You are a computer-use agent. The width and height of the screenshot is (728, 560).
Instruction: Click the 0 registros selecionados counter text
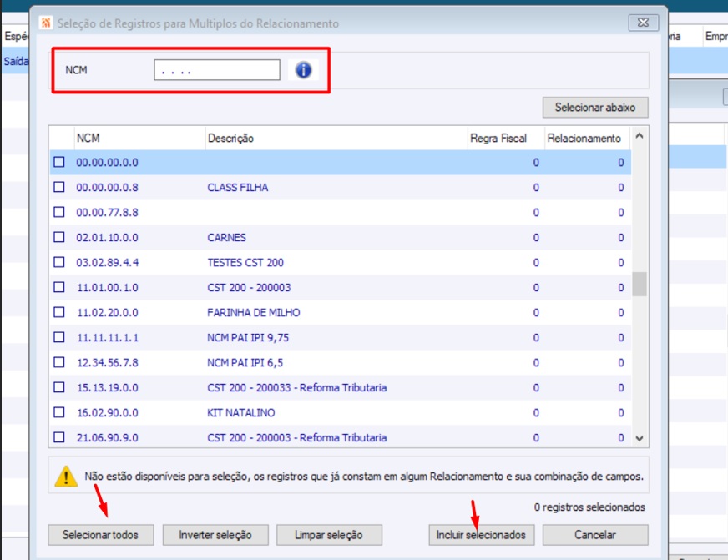pyautogui.click(x=589, y=507)
